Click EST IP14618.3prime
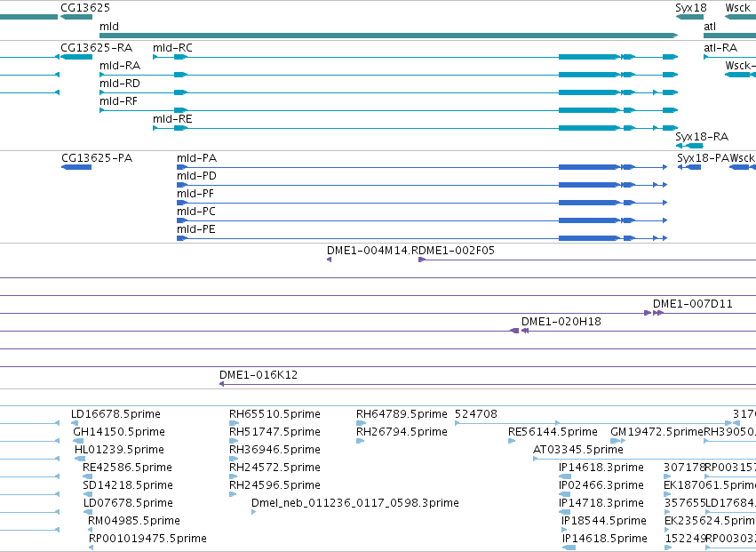The height and width of the screenshot is (552, 756). coord(601,468)
